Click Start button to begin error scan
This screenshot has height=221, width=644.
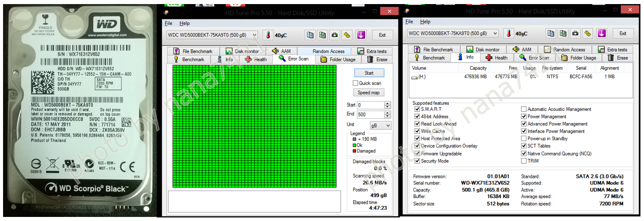pos(369,73)
